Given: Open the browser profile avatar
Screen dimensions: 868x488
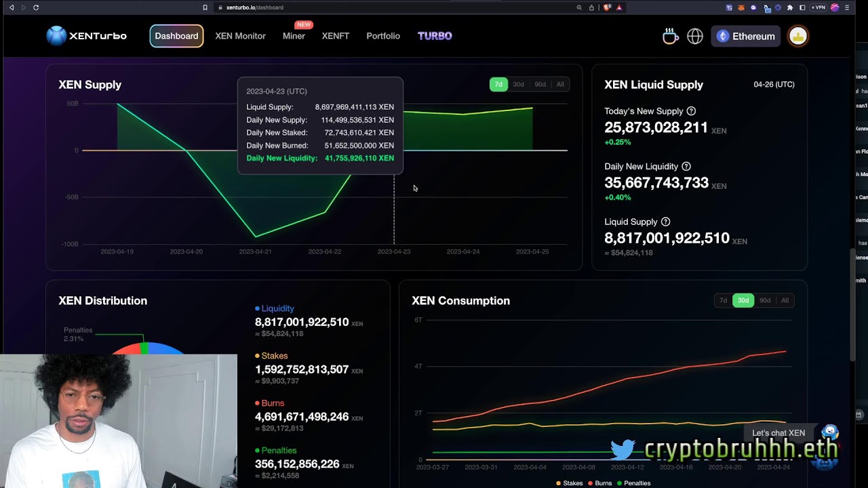Looking at the screenshot, I should (835, 7).
